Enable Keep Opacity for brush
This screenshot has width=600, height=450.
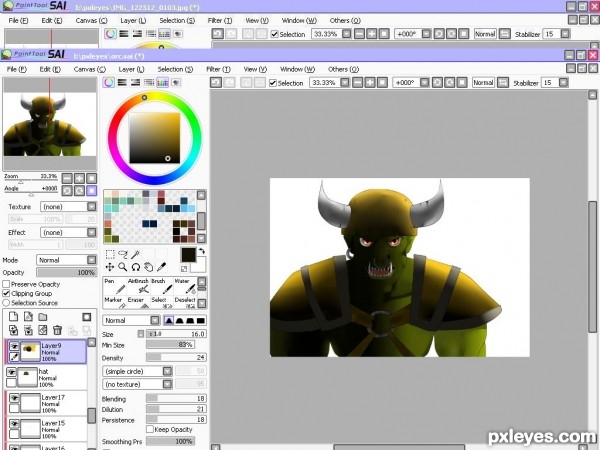click(150, 429)
